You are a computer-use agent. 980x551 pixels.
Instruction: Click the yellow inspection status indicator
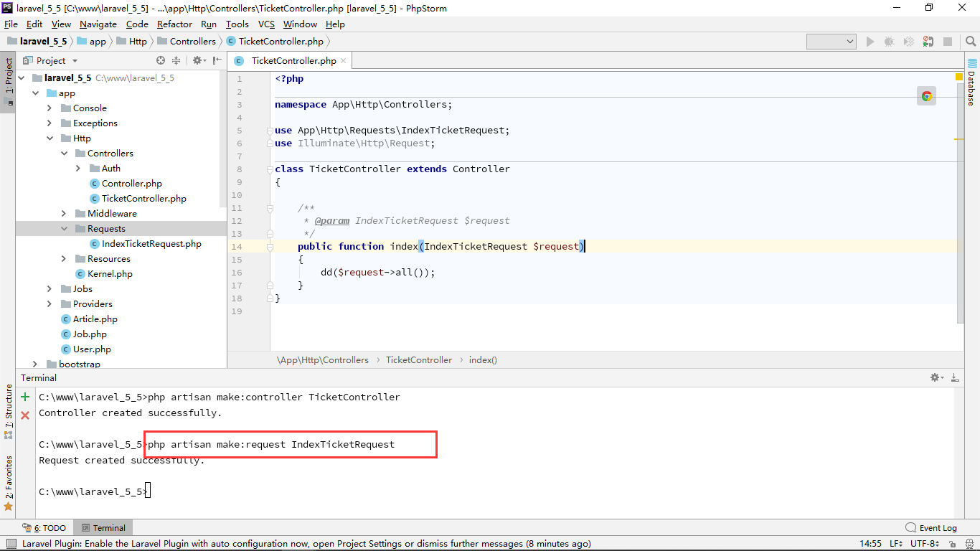pos(959,77)
